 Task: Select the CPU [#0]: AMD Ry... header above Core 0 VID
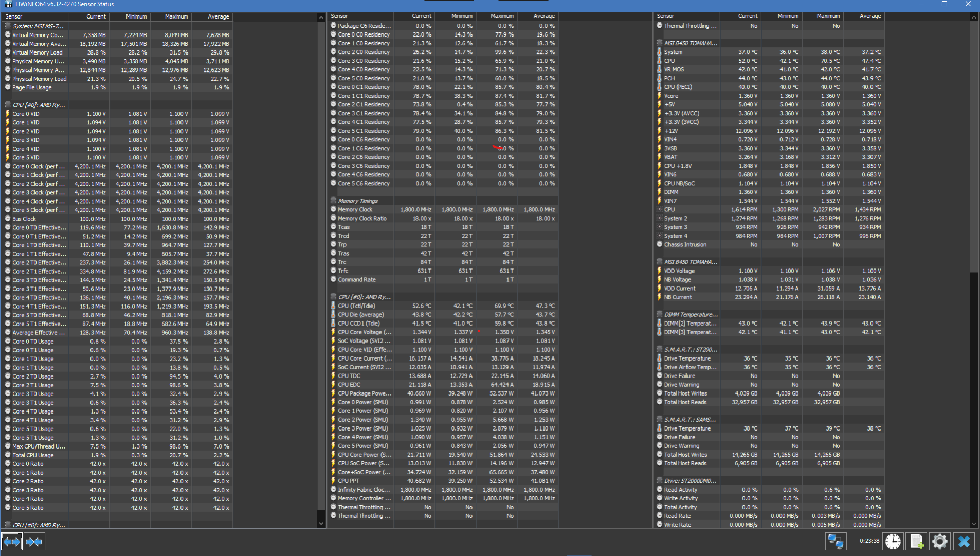[118, 105]
